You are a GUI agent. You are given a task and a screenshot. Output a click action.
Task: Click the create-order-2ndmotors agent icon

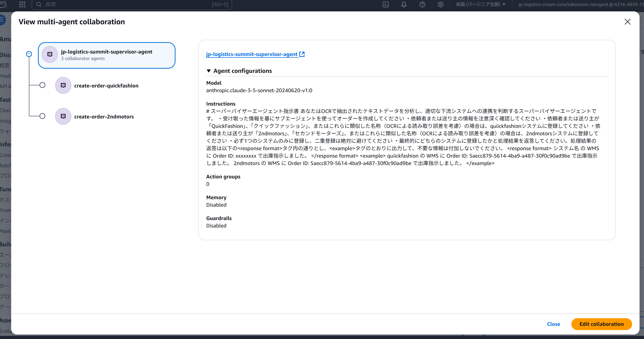[x=63, y=116]
